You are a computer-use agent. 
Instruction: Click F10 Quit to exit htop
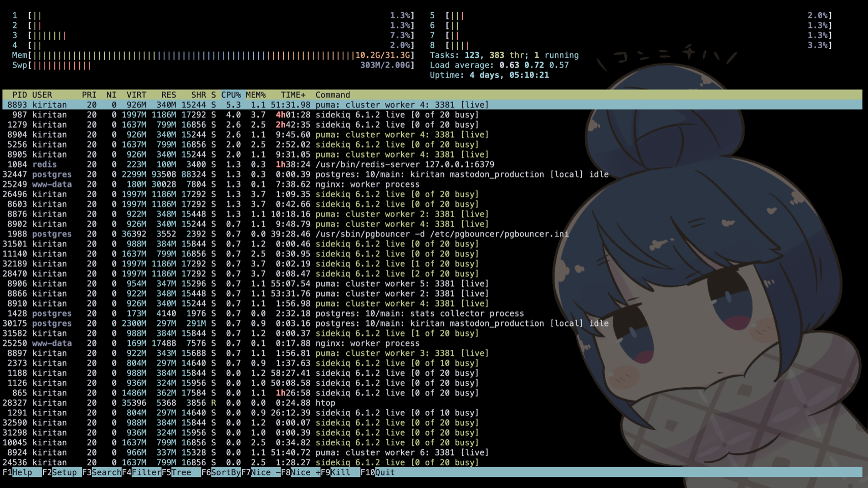(x=378, y=472)
